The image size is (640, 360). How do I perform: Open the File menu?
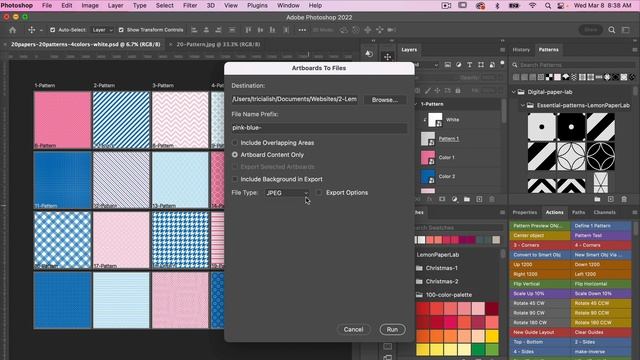tap(47, 6)
